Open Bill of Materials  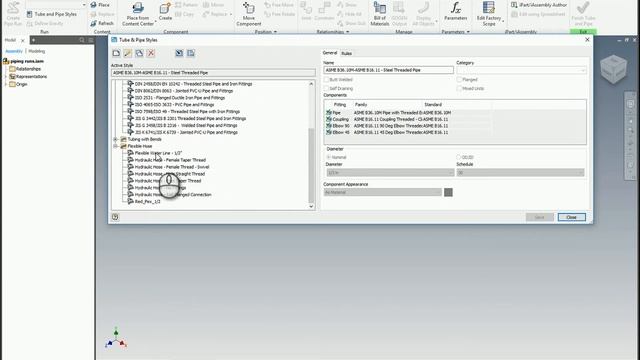coord(380,14)
